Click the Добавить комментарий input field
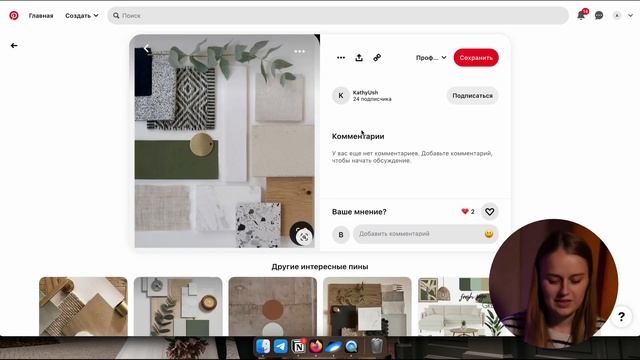This screenshot has width=640, height=360. pyautogui.click(x=426, y=234)
